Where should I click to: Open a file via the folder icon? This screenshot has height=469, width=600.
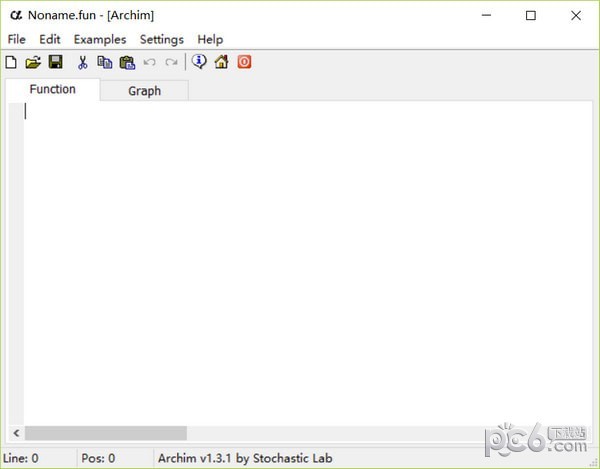33,62
